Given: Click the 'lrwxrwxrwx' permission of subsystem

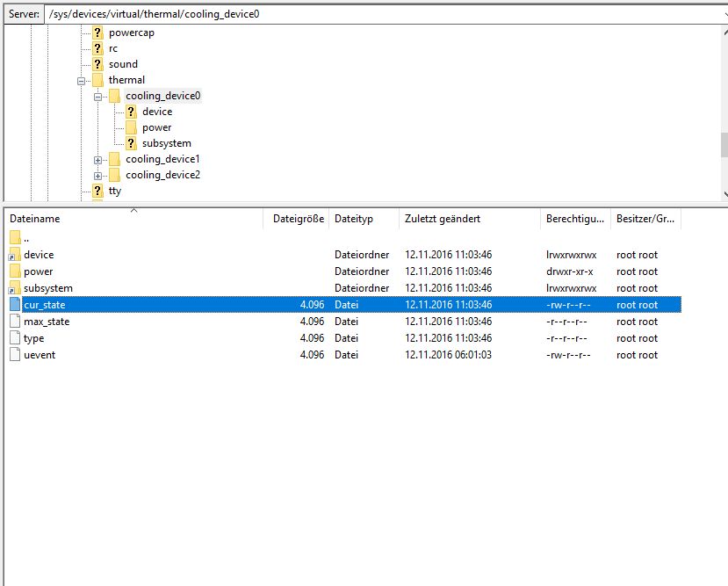Looking at the screenshot, I should (x=571, y=288).
